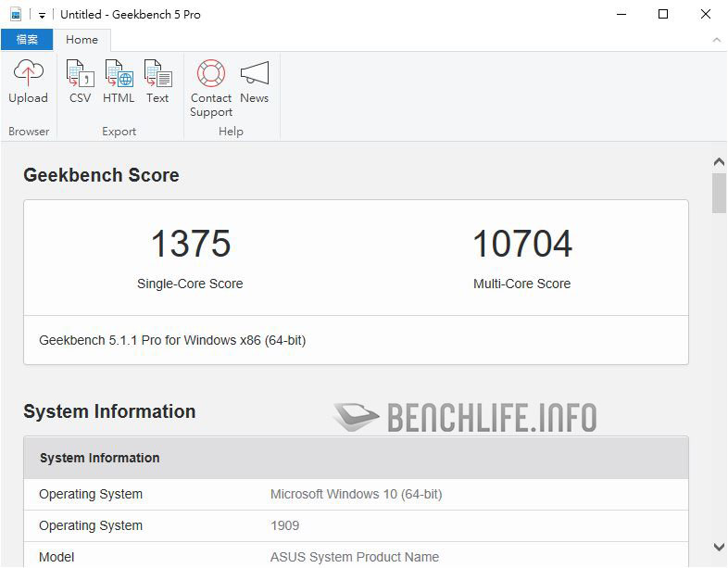The width and height of the screenshot is (728, 568).
Task: Open the News megaphone icon
Action: tap(255, 73)
